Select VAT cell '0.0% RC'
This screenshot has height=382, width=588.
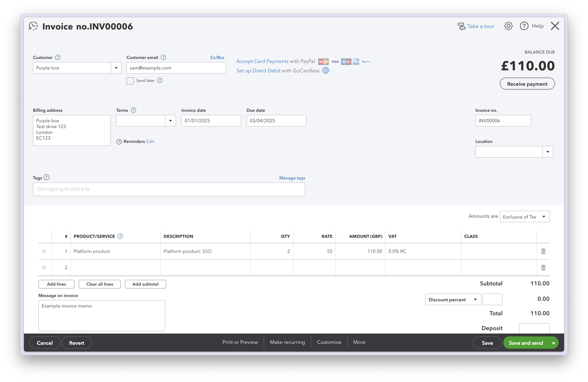423,251
